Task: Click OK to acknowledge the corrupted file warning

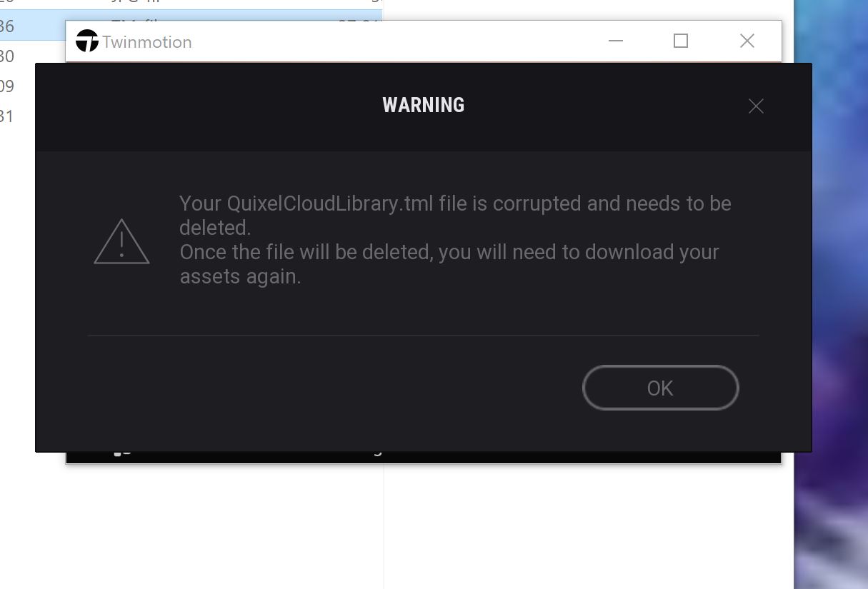Action: [x=660, y=388]
